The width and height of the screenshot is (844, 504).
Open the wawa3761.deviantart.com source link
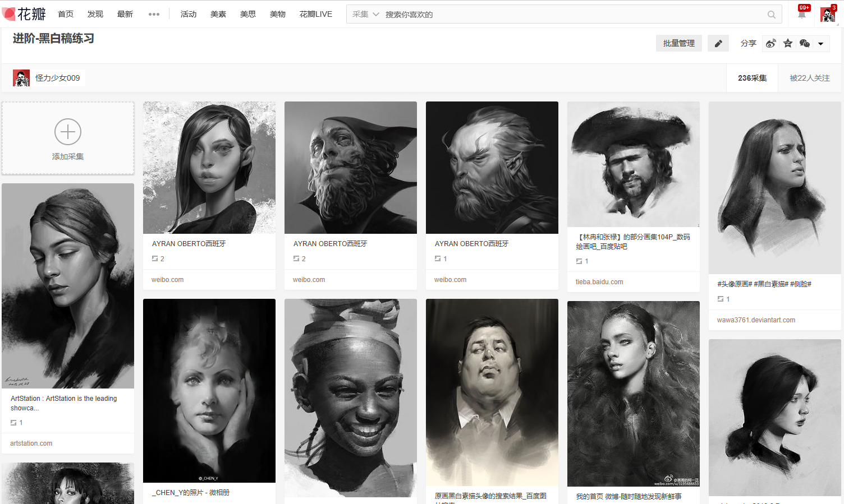[x=756, y=320]
